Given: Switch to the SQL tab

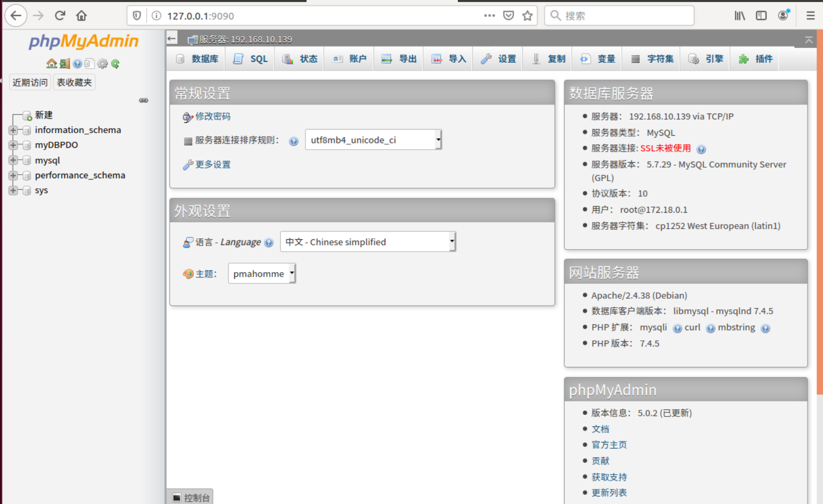Looking at the screenshot, I should click(250, 59).
